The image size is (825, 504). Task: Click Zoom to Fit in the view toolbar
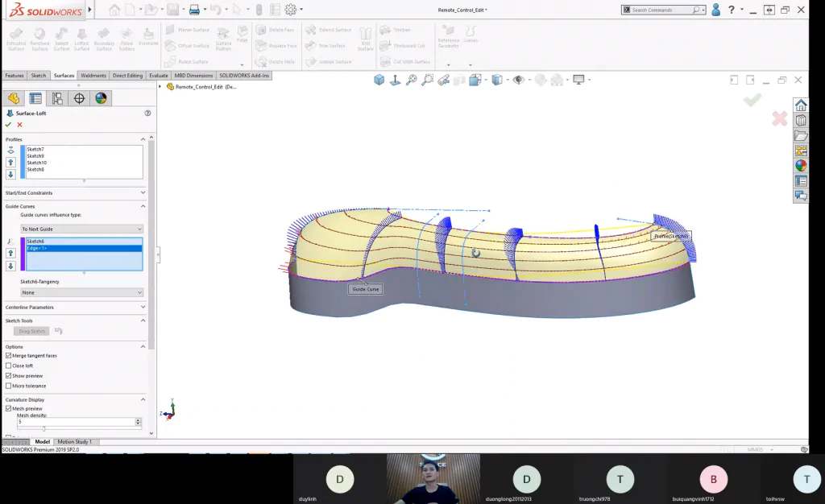[x=412, y=80]
